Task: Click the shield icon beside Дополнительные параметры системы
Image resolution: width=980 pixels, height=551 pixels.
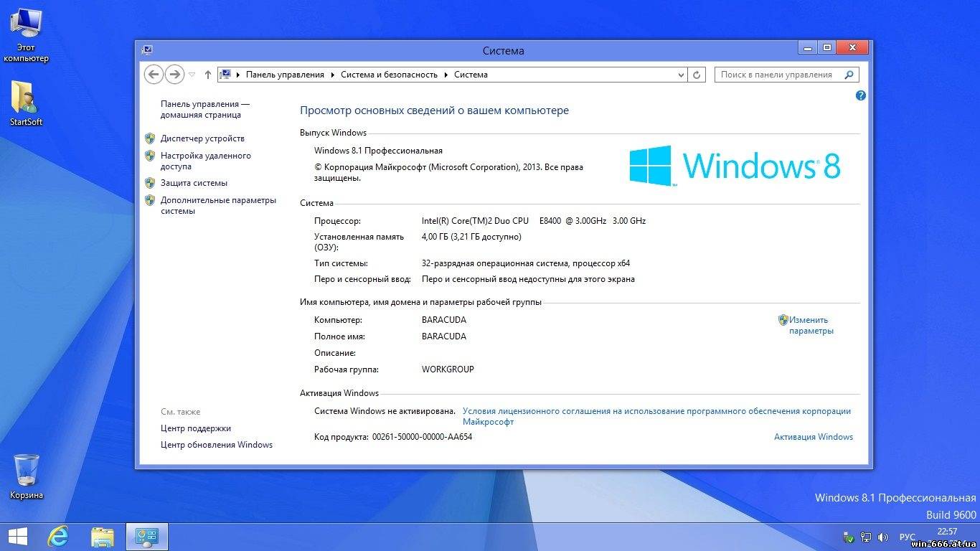Action: coord(150,199)
